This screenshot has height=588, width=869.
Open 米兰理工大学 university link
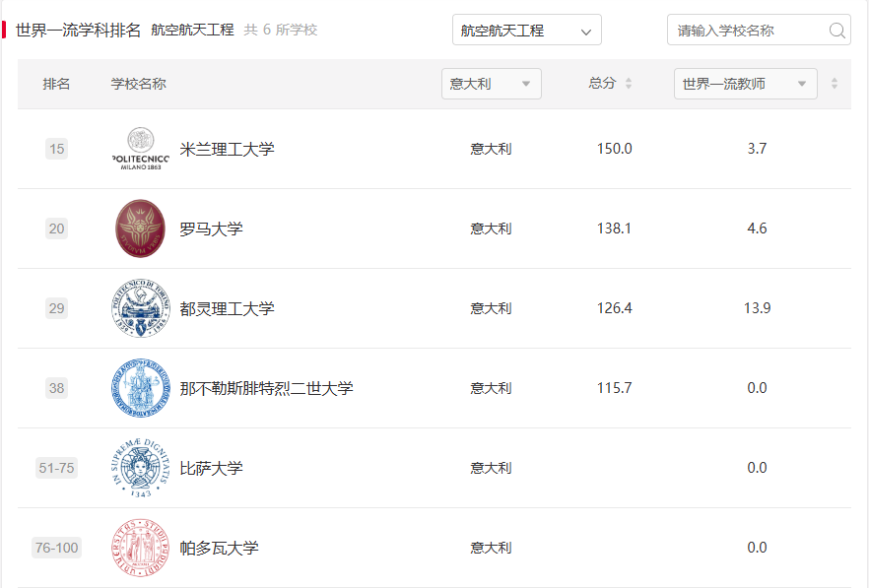[227, 149]
